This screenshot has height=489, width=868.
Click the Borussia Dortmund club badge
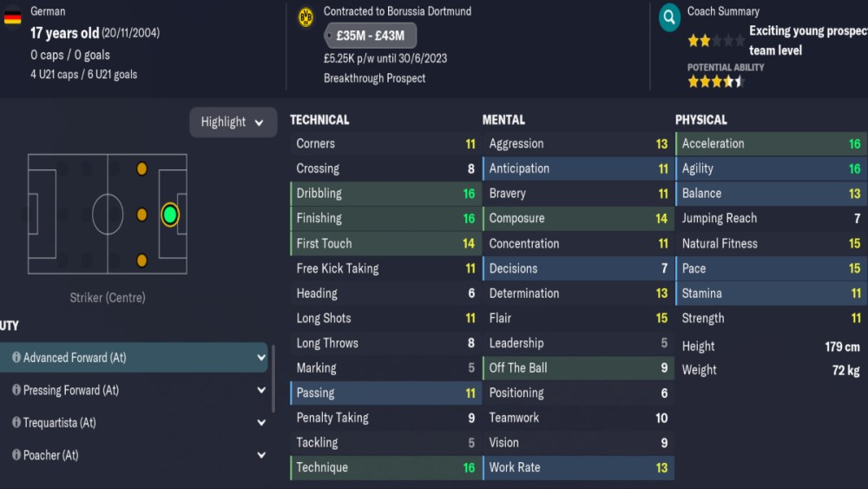click(x=306, y=17)
